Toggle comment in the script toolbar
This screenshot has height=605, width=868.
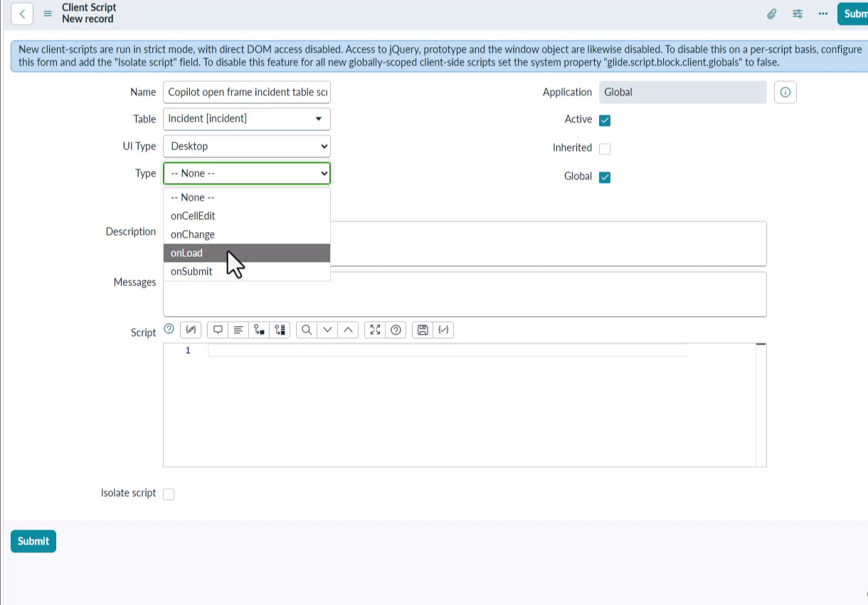[x=218, y=330]
